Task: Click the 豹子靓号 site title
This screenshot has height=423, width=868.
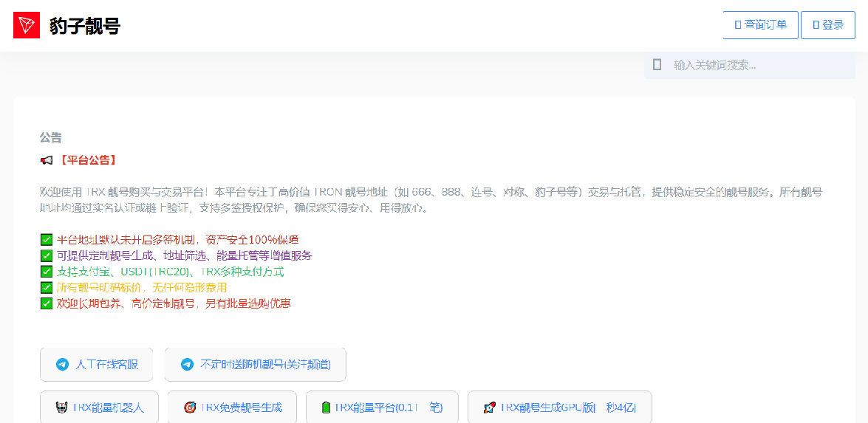Action: 85,25
